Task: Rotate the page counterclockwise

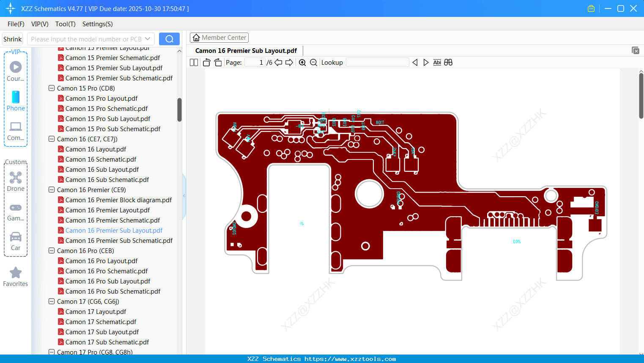Action: click(x=207, y=63)
